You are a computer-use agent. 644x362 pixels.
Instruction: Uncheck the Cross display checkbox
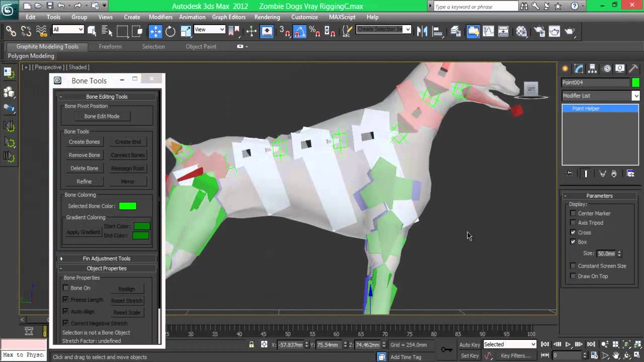573,232
